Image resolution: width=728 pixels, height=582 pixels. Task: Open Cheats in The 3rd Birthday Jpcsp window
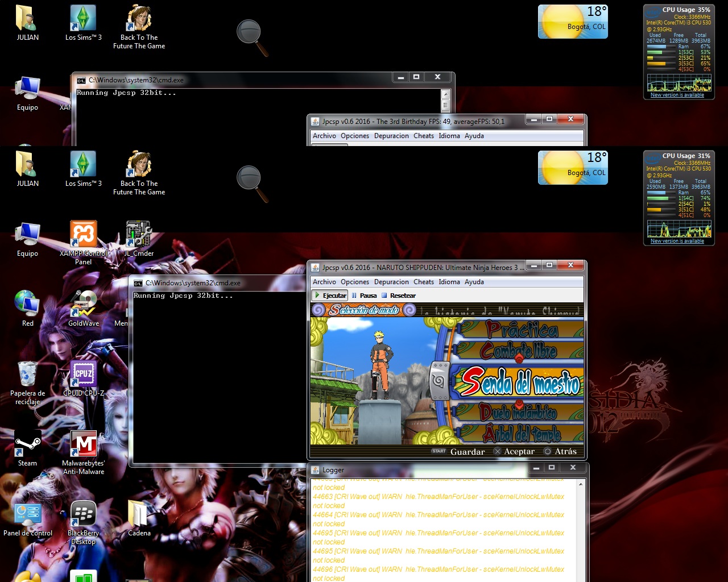coord(424,136)
